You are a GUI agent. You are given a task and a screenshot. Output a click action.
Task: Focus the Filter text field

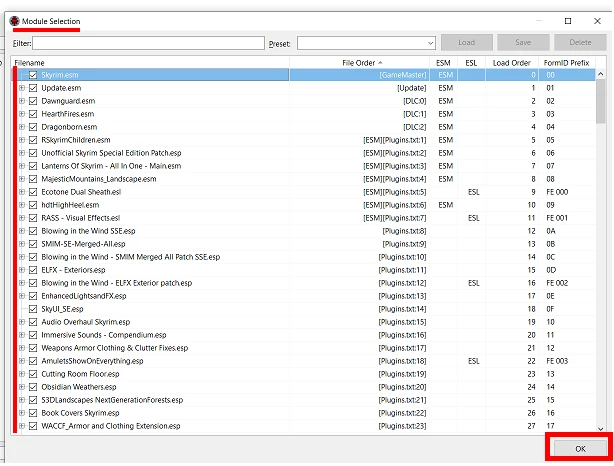click(148, 43)
